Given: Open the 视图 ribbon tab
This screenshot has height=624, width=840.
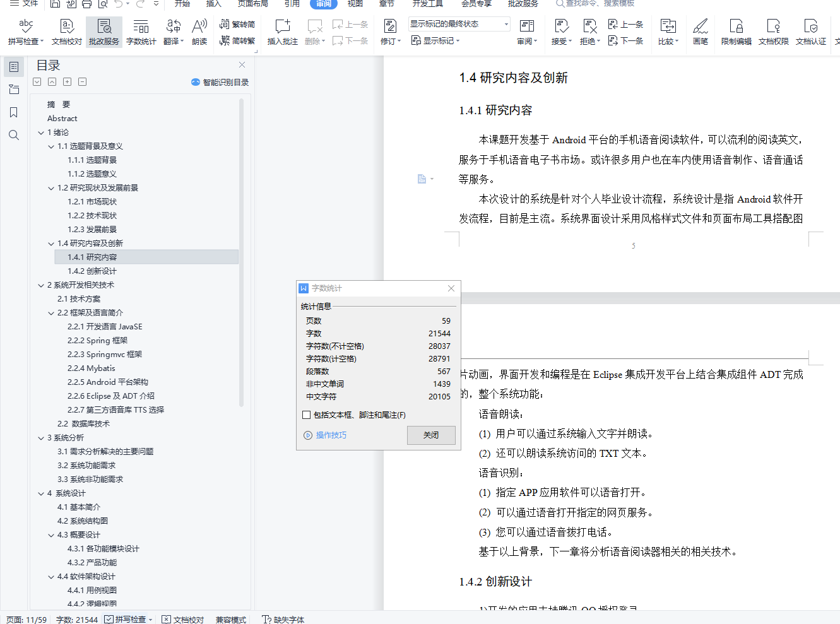Looking at the screenshot, I should 355,4.
